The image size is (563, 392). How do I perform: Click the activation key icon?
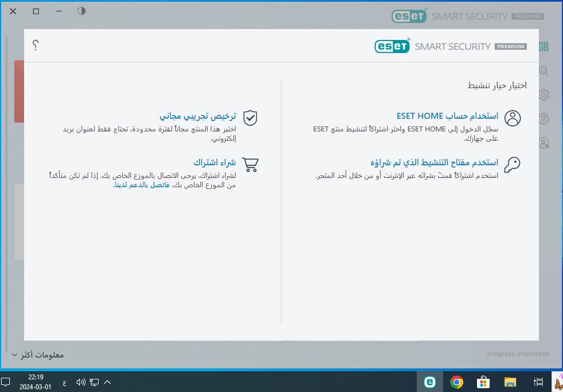[x=513, y=165]
